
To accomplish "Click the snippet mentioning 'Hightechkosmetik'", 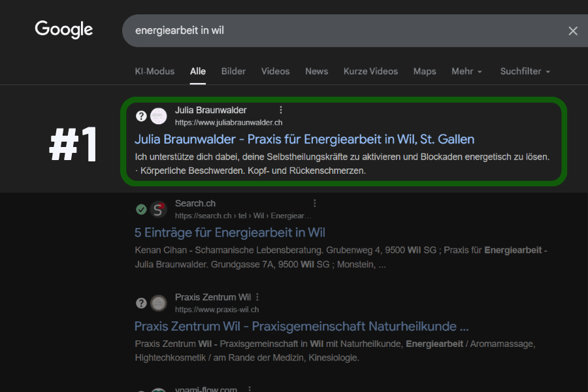I will click(335, 351).
